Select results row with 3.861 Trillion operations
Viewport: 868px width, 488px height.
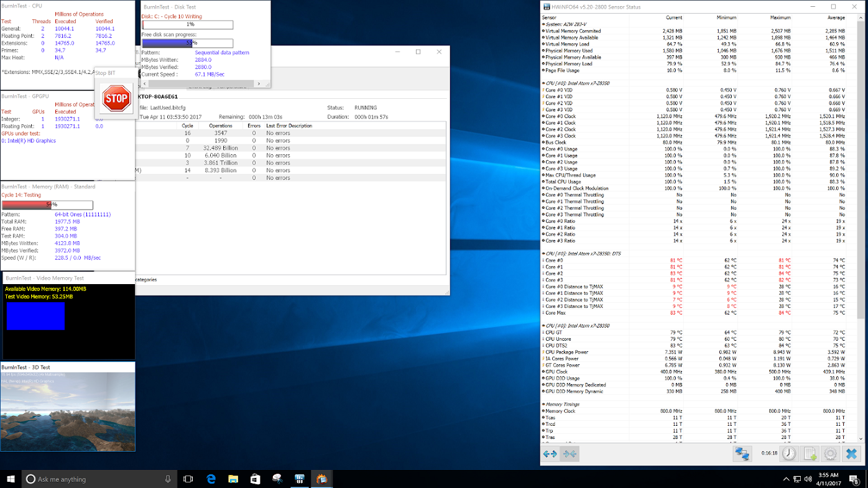291,163
